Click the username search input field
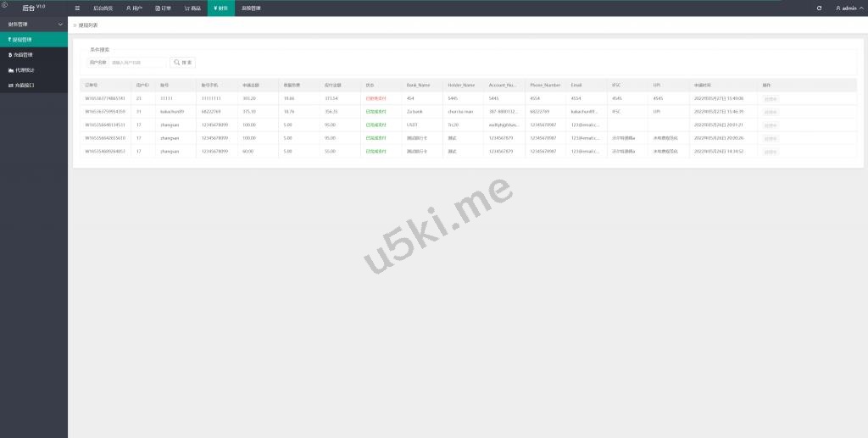This screenshot has height=438, width=868. [x=138, y=62]
